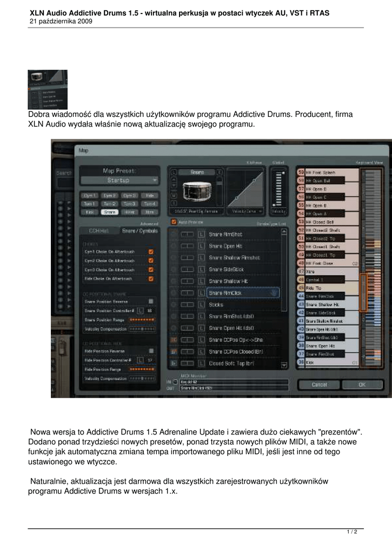
Task: Enable Snare Position Reverse checkbox
Action: 151,301
